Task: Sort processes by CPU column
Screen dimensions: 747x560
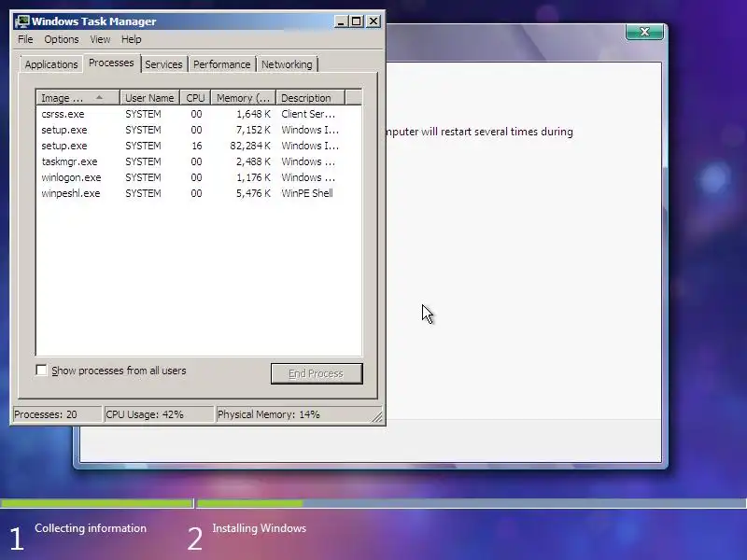Action: [195, 98]
